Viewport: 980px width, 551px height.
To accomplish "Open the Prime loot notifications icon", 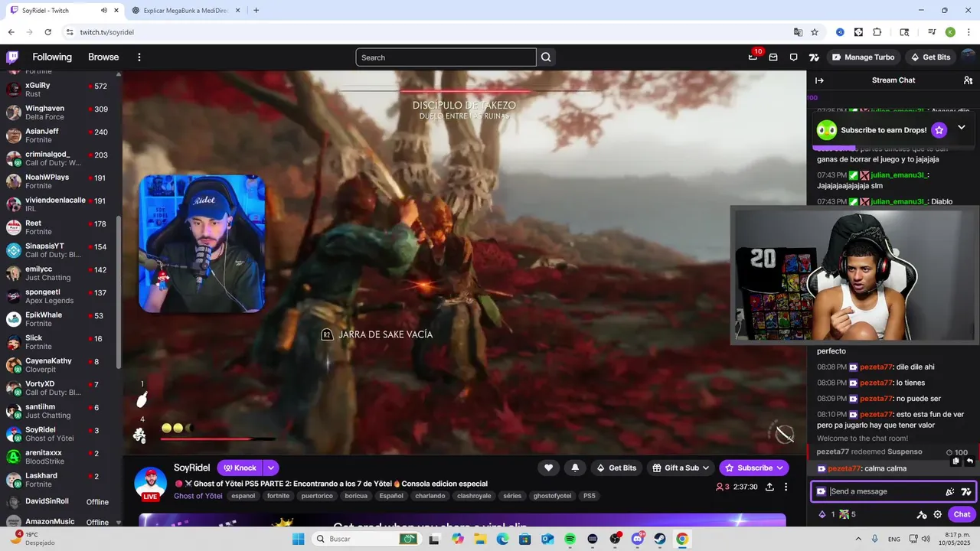I will [x=753, y=57].
